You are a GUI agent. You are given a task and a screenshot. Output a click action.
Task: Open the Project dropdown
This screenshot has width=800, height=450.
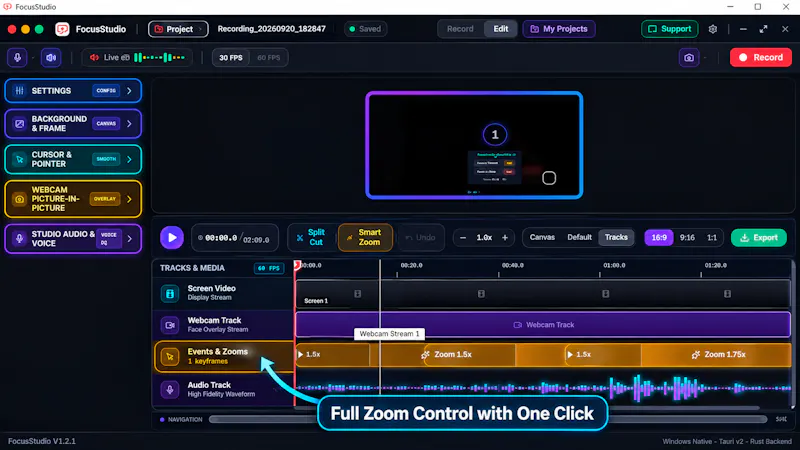click(x=178, y=29)
